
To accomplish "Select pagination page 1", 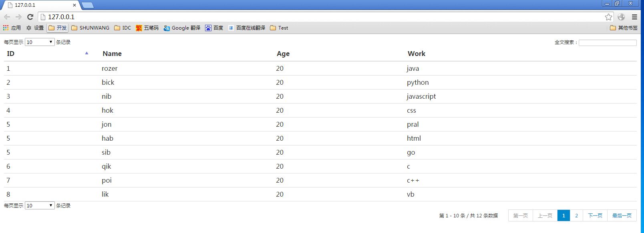I will (563, 215).
